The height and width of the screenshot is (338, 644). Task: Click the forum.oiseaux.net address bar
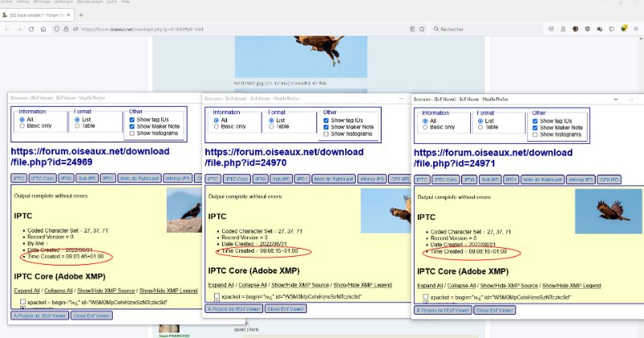coord(242,29)
